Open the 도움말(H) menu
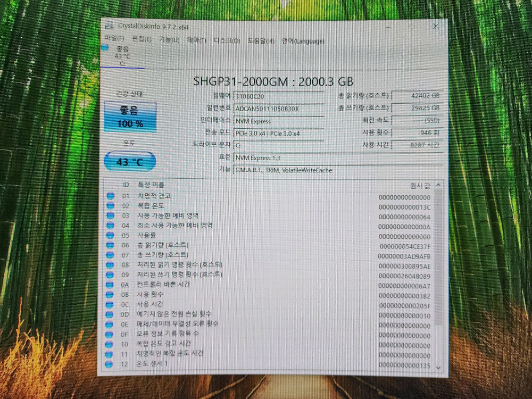The width and height of the screenshot is (532, 399). 261,41
